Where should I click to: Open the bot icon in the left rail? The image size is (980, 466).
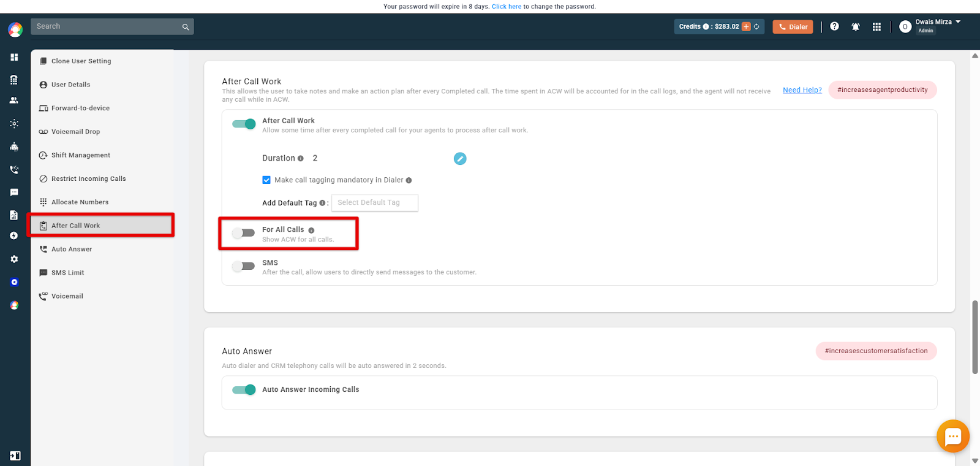14,147
